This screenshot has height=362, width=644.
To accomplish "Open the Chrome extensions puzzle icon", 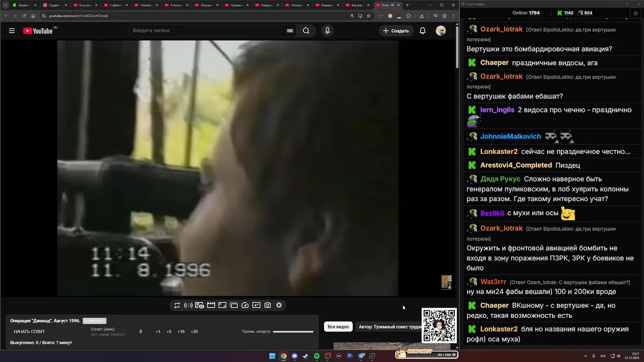I will click(x=409, y=16).
